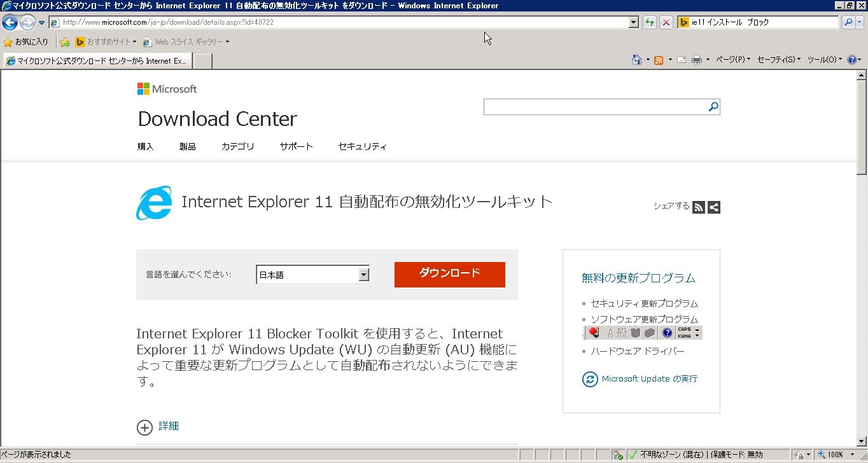Click the red ダウンロード button
The width and height of the screenshot is (868, 463).
click(450, 274)
